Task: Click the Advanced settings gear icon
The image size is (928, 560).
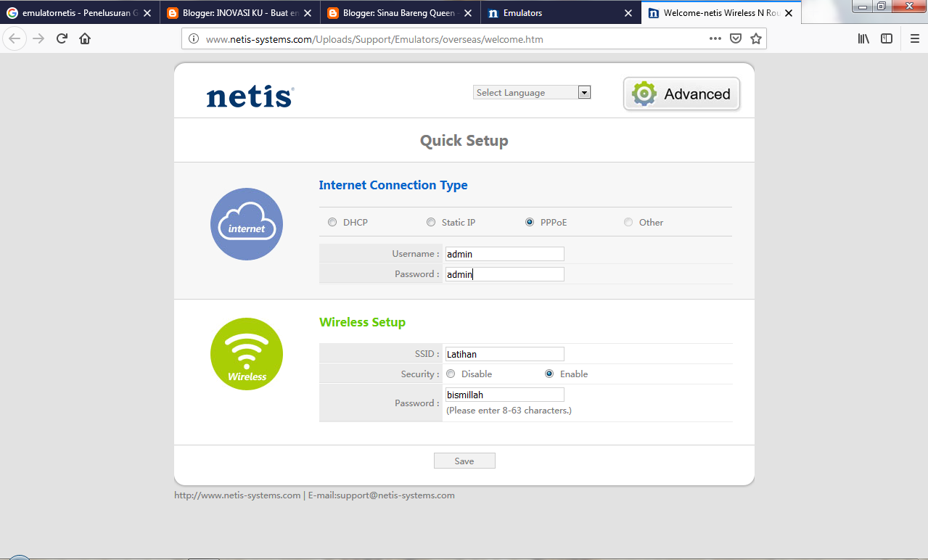Action: pos(642,94)
